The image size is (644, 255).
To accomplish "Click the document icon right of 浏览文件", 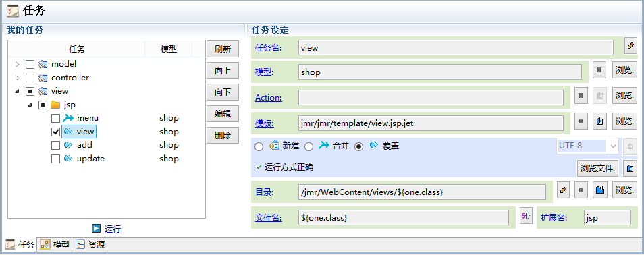I will (629, 168).
